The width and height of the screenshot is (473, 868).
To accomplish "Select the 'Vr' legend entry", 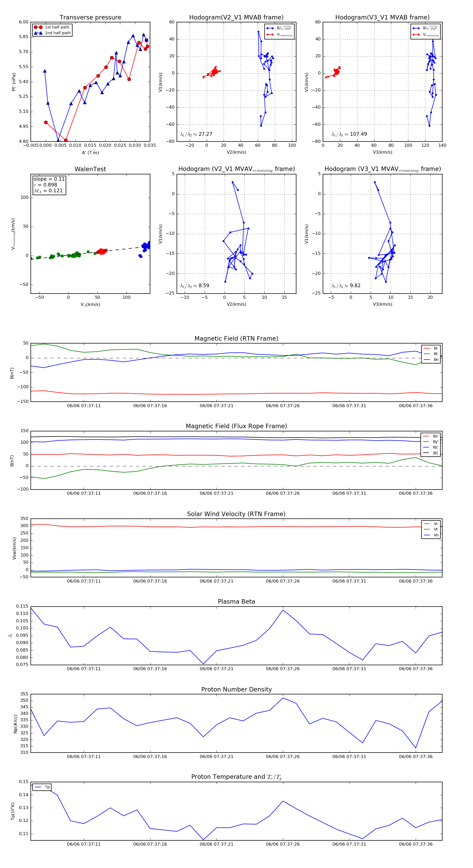I will point(431,524).
